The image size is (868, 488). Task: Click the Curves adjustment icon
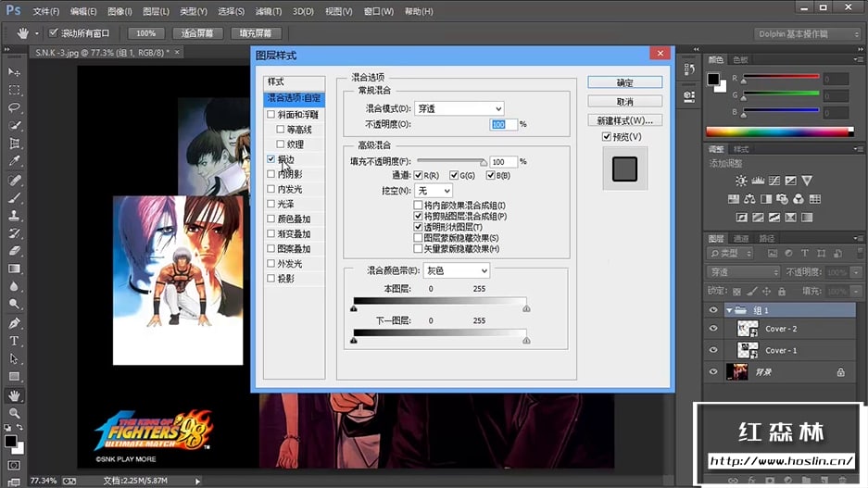[x=774, y=181]
